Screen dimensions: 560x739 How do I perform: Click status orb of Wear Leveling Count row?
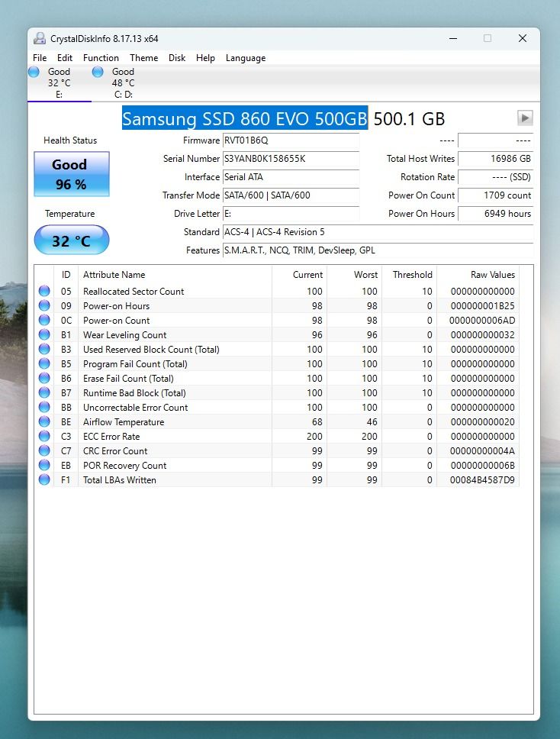point(44,334)
